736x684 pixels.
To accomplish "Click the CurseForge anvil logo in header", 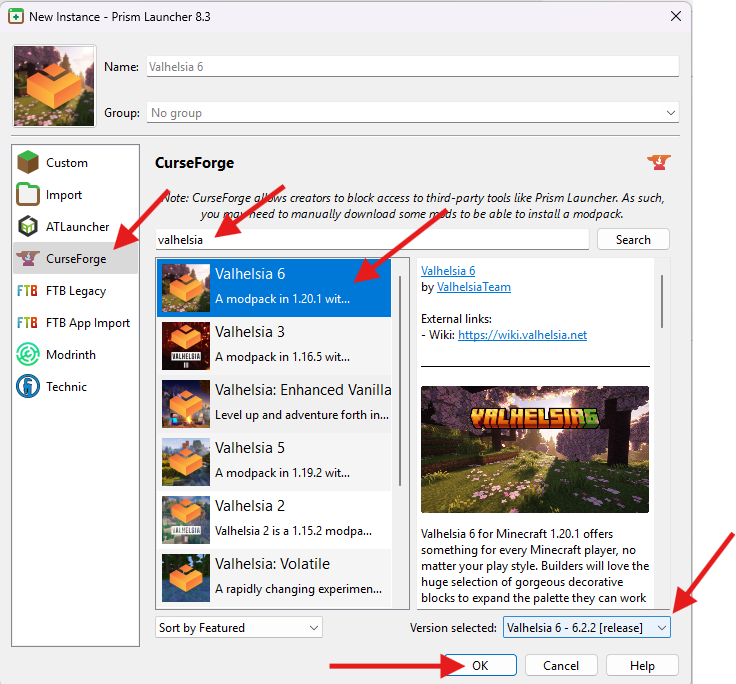I will [x=659, y=162].
